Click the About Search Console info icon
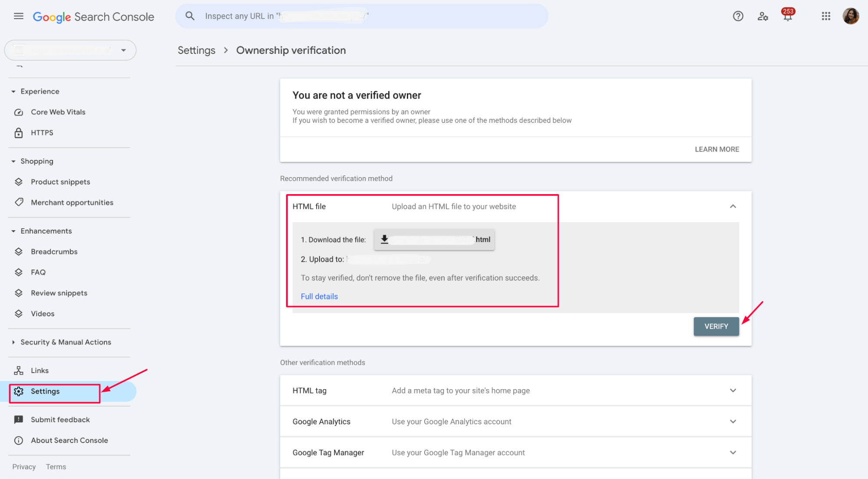Image resolution: width=868 pixels, height=479 pixels. (19, 440)
